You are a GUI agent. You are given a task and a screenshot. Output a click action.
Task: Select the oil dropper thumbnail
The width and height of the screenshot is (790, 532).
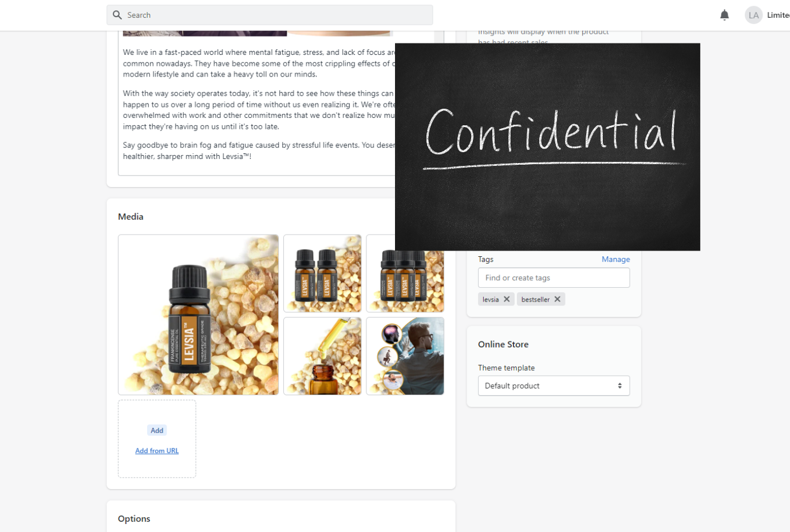(322, 356)
